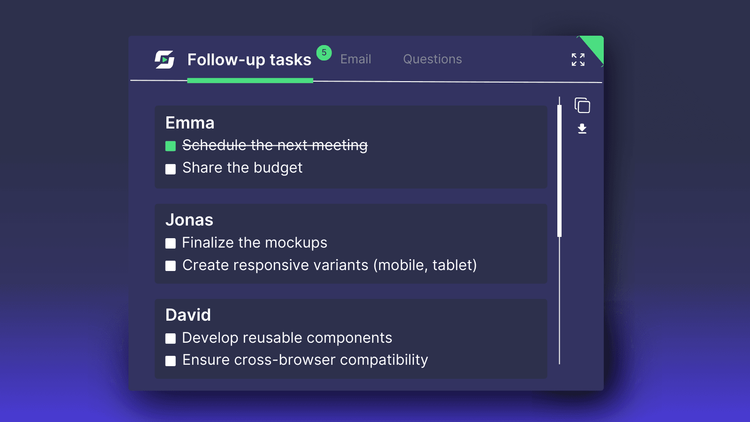Click the green corner ribbon marker
The width and height of the screenshot is (750, 422).
[594, 46]
